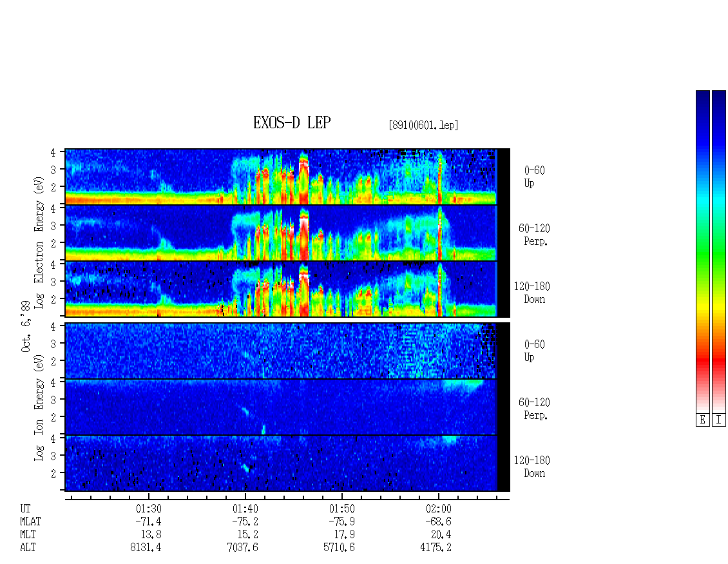The image size is (728, 564).
Task: Click the MLT value 20.4
Action: click(x=441, y=535)
